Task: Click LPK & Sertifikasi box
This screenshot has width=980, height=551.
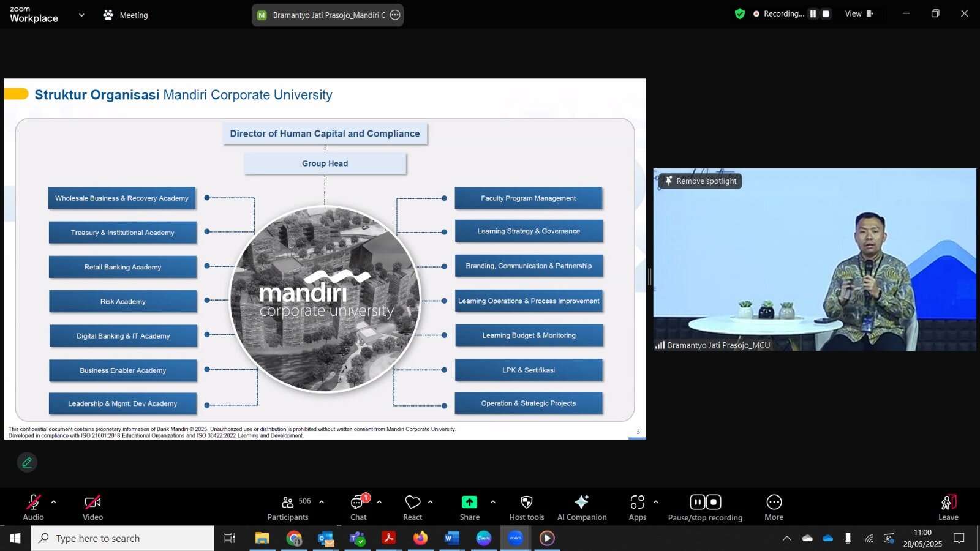Action: pyautogui.click(x=529, y=370)
